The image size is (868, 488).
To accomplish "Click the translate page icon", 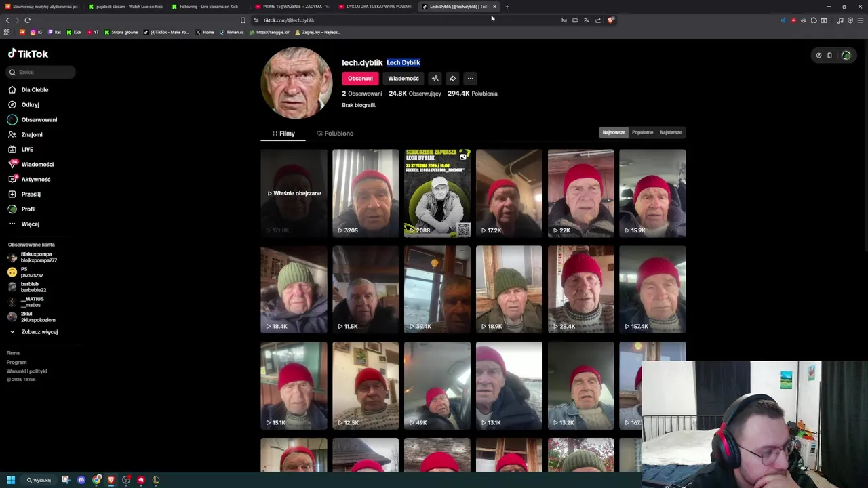I will 587,20.
